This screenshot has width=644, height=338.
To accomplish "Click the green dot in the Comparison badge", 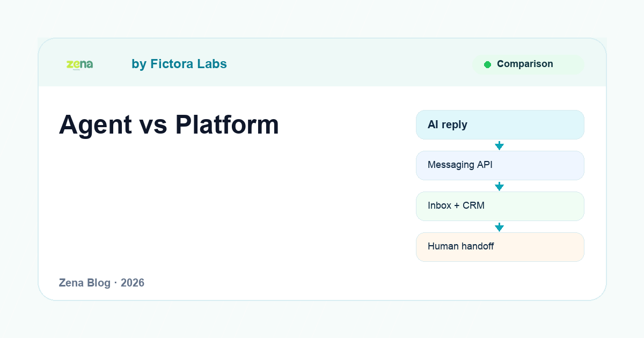I will point(487,64).
